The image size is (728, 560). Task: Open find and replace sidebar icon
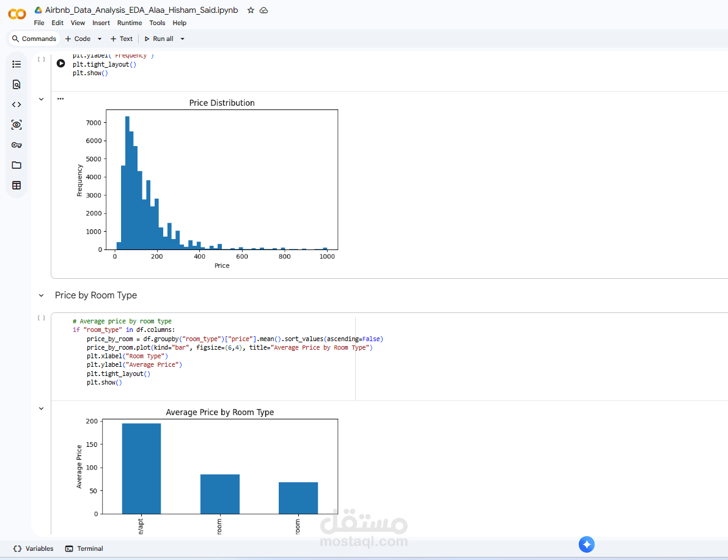[17, 84]
